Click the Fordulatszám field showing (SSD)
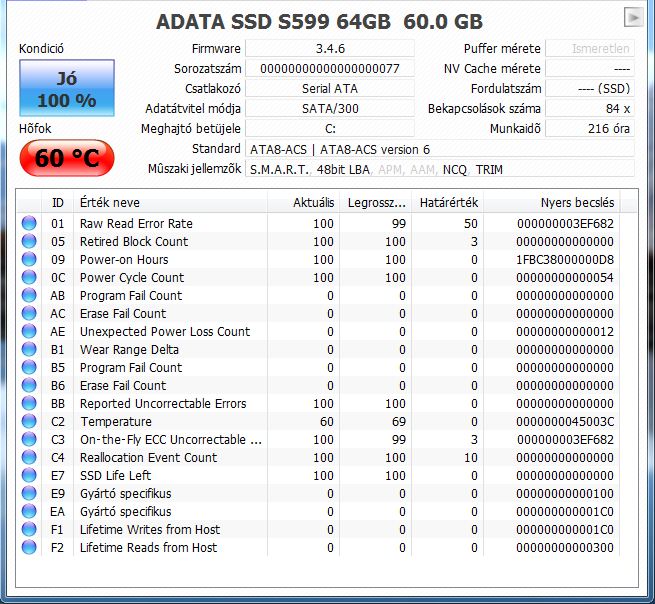655x604 pixels. (x=590, y=89)
